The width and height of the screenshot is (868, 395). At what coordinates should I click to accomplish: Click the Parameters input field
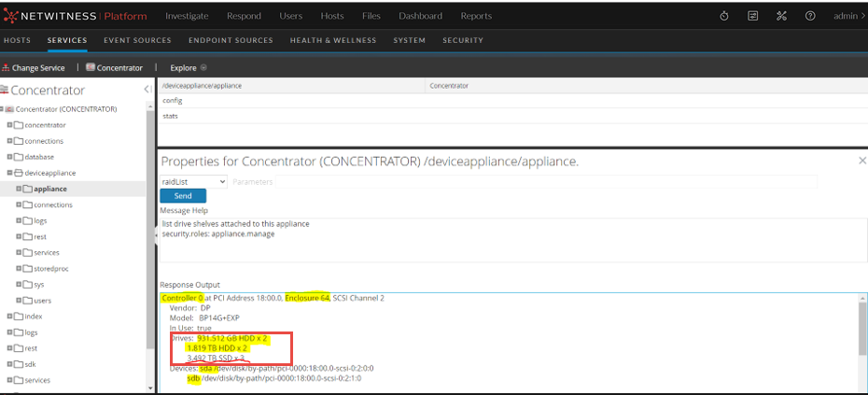click(523, 181)
